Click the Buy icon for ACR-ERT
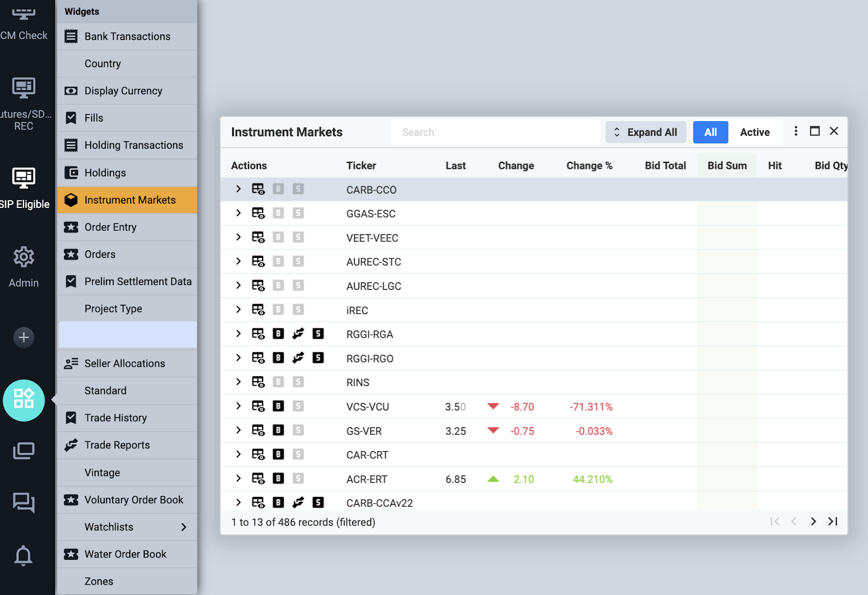Image resolution: width=868 pixels, height=595 pixels. tap(278, 478)
